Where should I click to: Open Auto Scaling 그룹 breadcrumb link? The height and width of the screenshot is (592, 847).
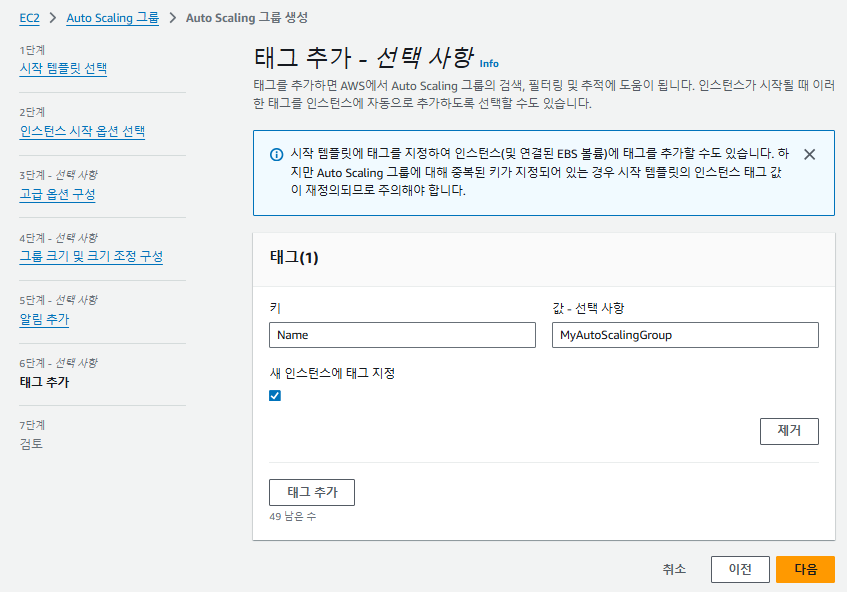112,18
